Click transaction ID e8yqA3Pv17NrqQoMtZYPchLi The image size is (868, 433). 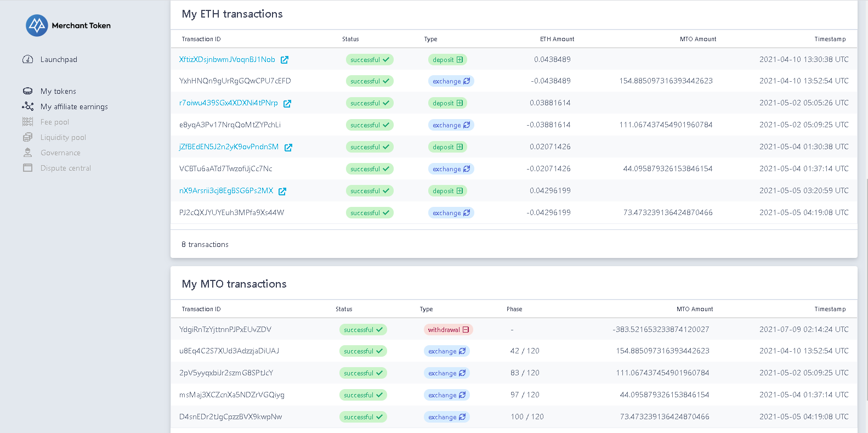click(x=230, y=125)
